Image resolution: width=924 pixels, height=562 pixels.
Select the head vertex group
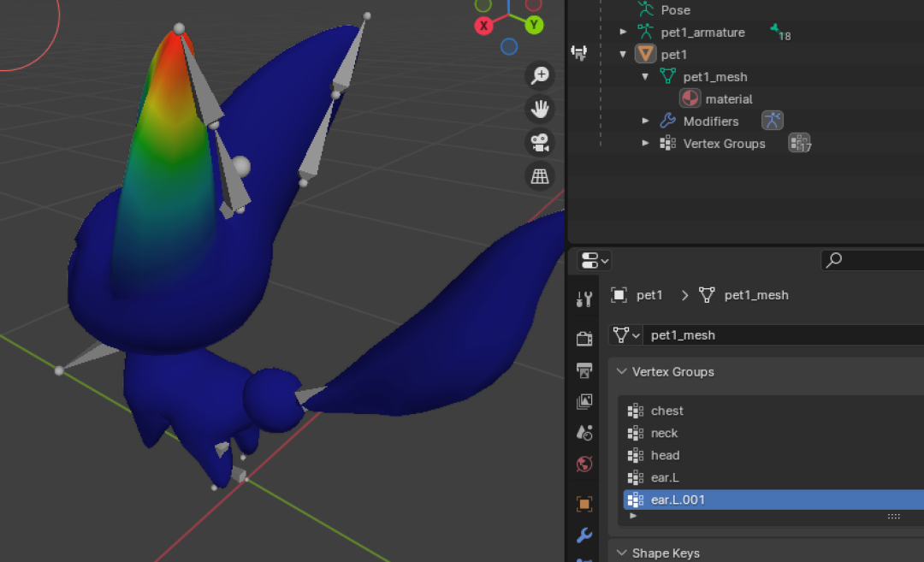pyautogui.click(x=773, y=455)
